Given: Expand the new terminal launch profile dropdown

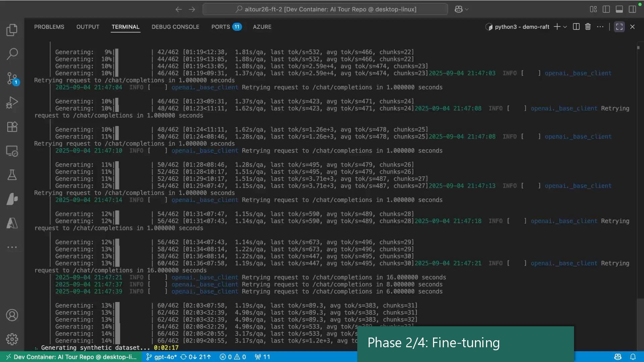Looking at the screenshot, I should [565, 27].
